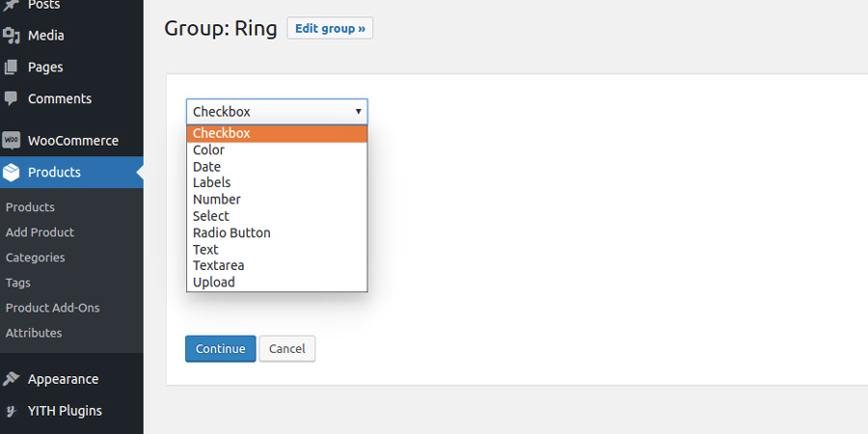868x434 pixels.
Task: Click the Posts pushpin icon
Action: (x=11, y=5)
